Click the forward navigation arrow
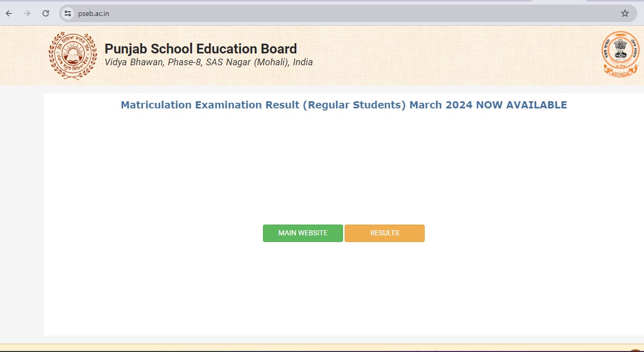Image resolution: width=644 pixels, height=352 pixels. pos(27,13)
